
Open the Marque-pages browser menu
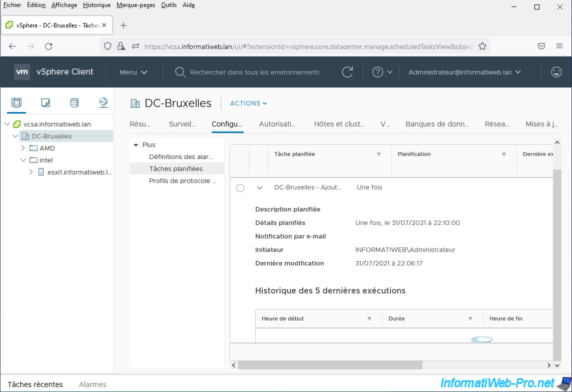136,5
